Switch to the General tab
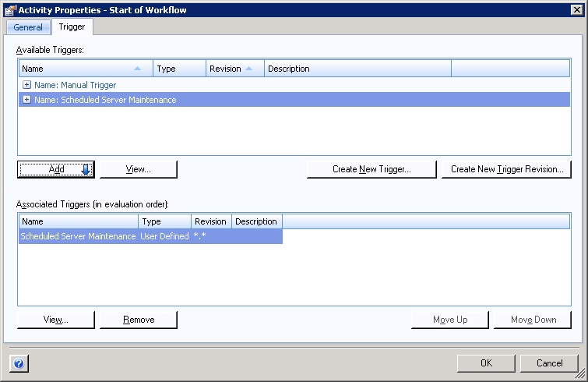588x382 pixels. [x=28, y=27]
